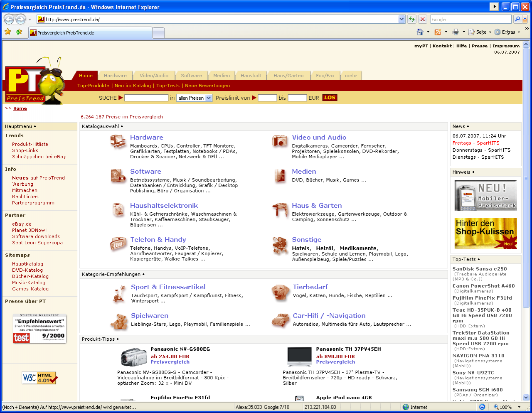This screenshot has width=532, height=413.
Task: Click the SUCHE search text field
Action: (146, 98)
